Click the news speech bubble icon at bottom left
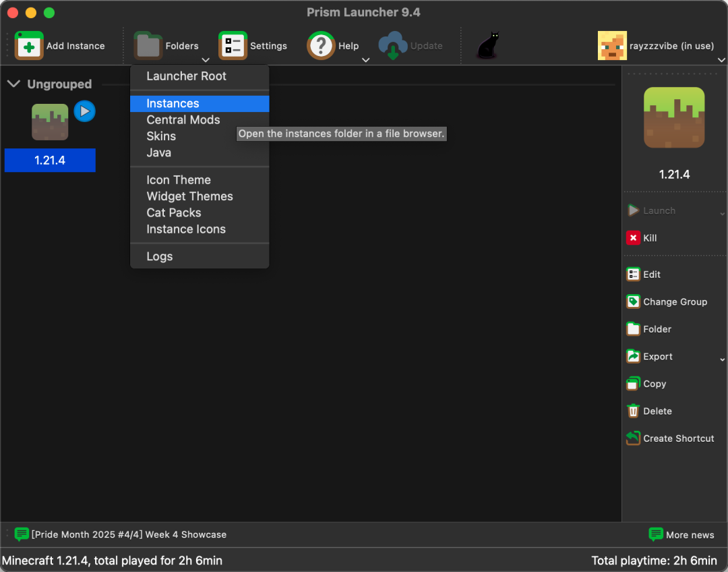 pyautogui.click(x=22, y=534)
